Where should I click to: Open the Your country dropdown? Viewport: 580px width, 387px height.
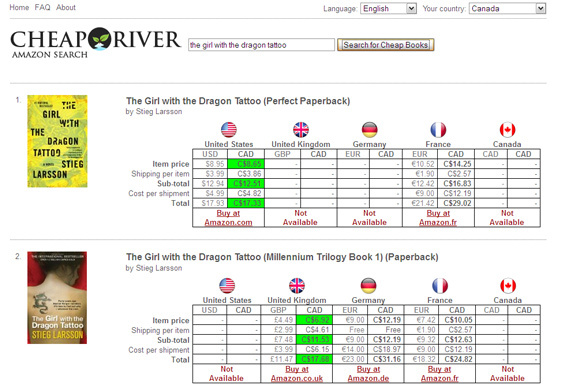click(x=507, y=9)
